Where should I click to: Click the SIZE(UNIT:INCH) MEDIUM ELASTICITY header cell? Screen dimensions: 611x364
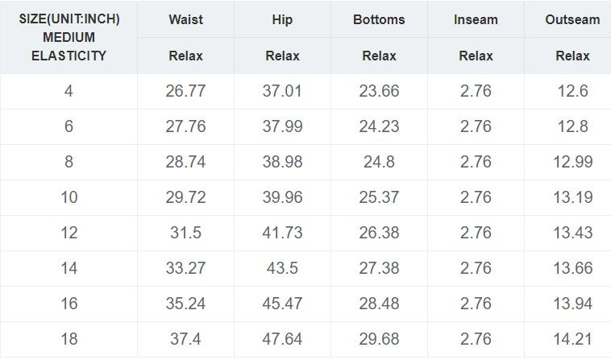click(x=69, y=38)
